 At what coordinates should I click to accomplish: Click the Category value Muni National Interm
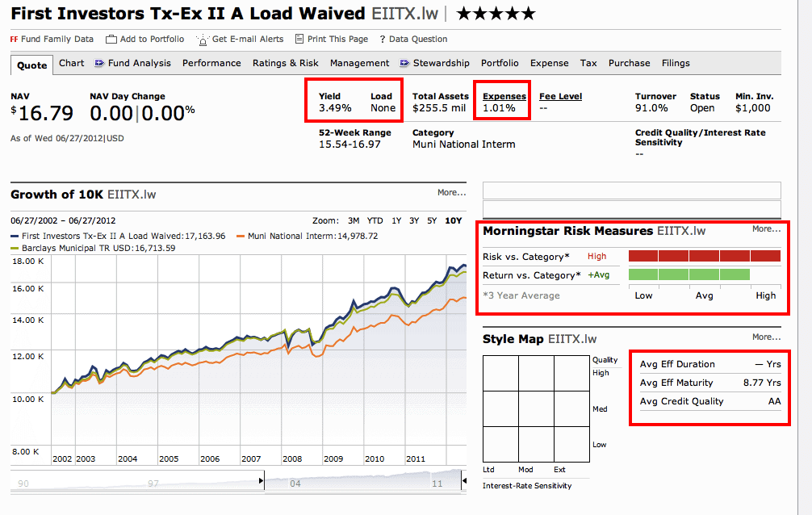coord(464,144)
